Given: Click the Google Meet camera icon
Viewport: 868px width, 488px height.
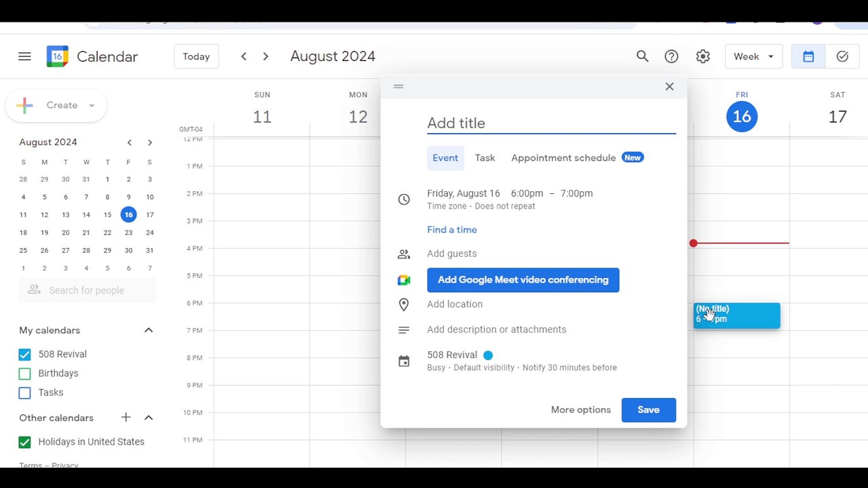Looking at the screenshot, I should pos(403,280).
